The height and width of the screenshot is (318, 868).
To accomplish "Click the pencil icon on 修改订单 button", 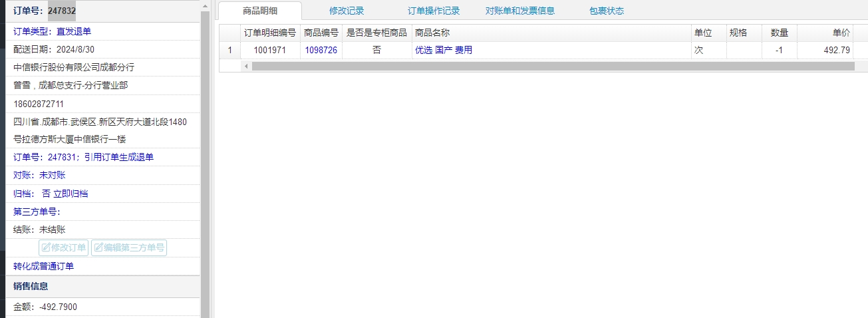I will point(46,248).
